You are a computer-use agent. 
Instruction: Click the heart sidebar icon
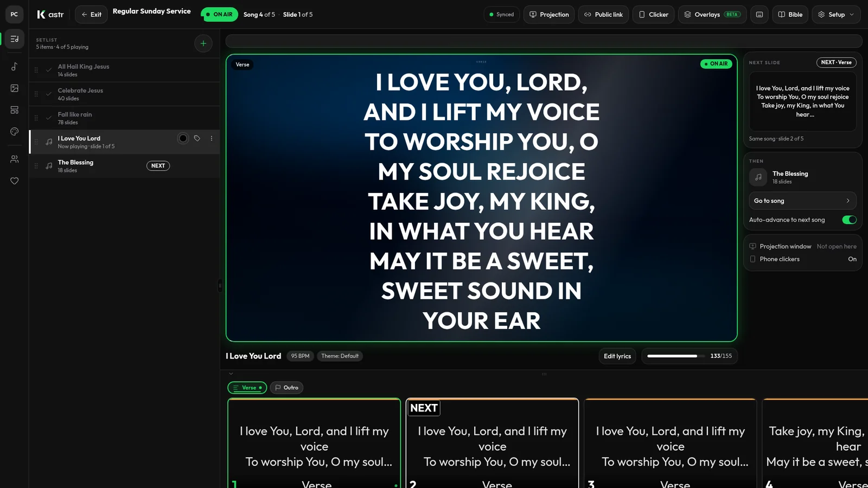(x=15, y=181)
